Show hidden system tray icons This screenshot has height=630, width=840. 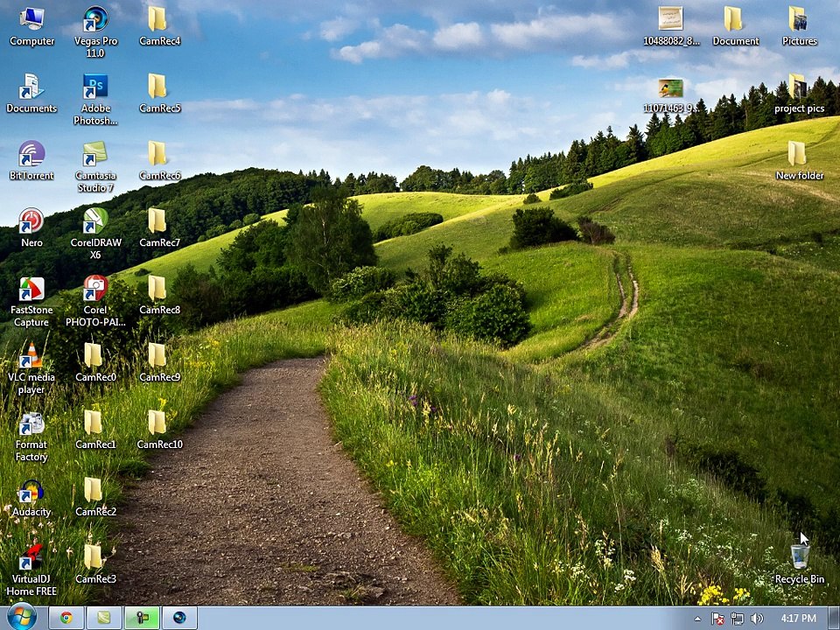point(697,619)
